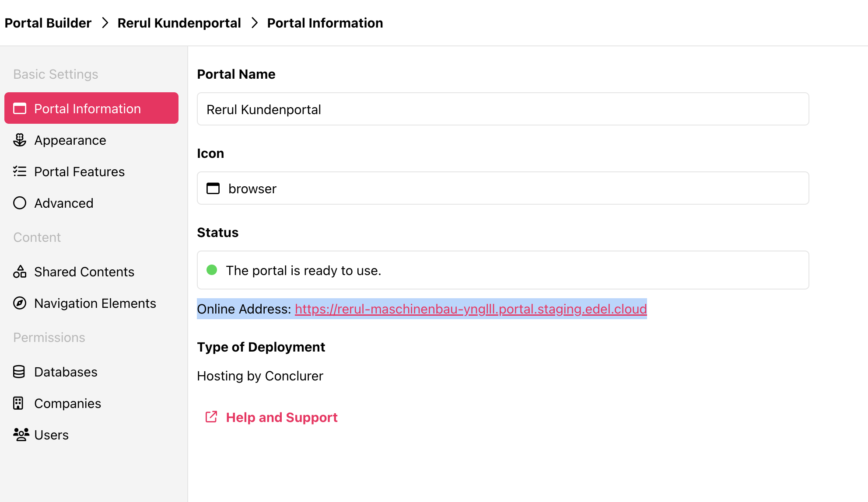Screen dimensions: 868x502
Task: Focus the Portal Name input field
Action: [x=503, y=109]
